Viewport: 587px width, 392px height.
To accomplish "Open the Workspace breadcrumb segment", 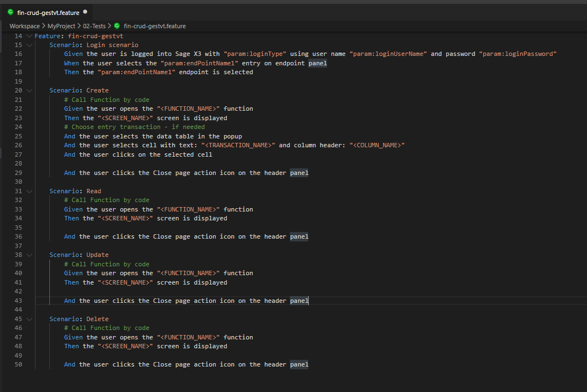I will coord(25,26).
